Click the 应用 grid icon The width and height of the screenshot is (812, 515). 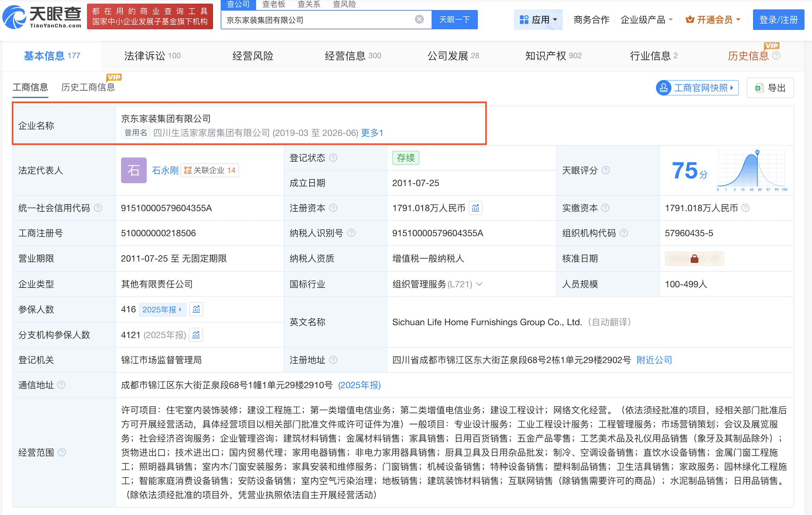click(x=524, y=20)
